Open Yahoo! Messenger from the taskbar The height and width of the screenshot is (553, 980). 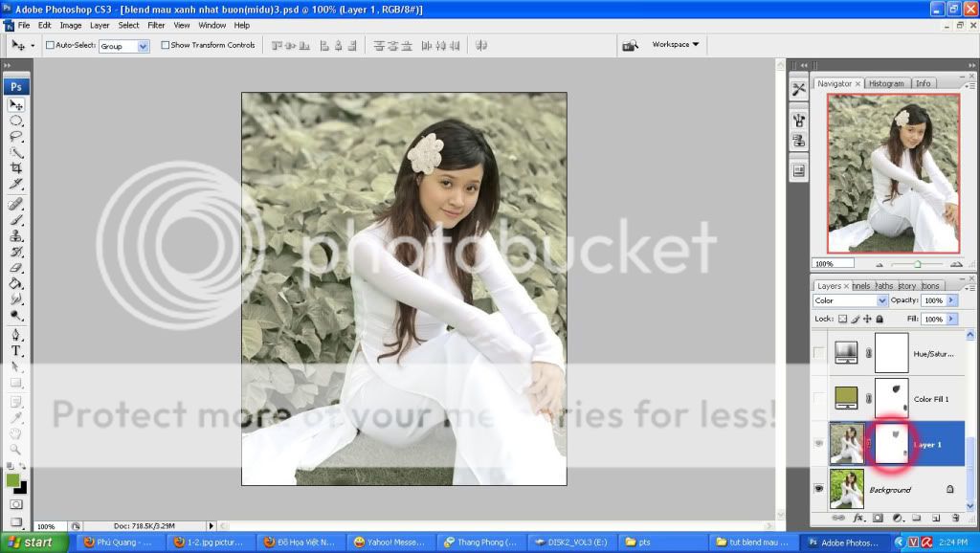390,542
